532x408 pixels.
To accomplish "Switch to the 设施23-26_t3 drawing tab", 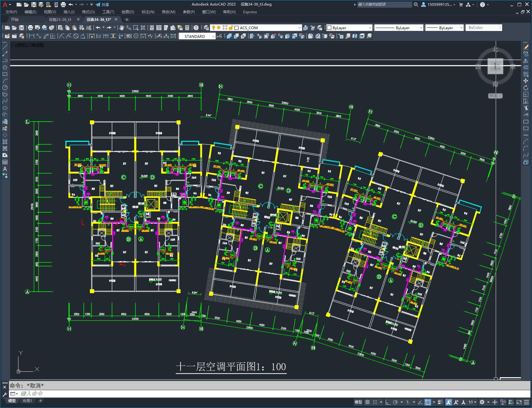I will pyautogui.click(x=60, y=19).
